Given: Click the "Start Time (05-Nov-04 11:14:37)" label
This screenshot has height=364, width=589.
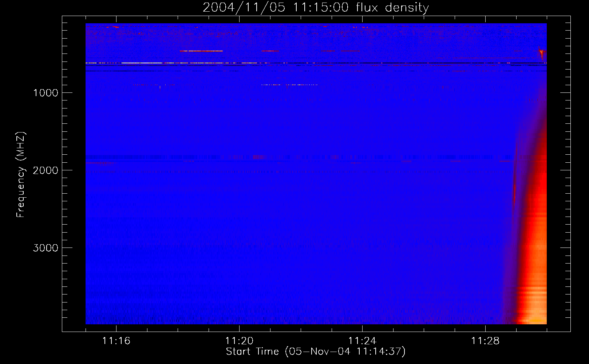Looking at the screenshot, I should (x=316, y=352).
